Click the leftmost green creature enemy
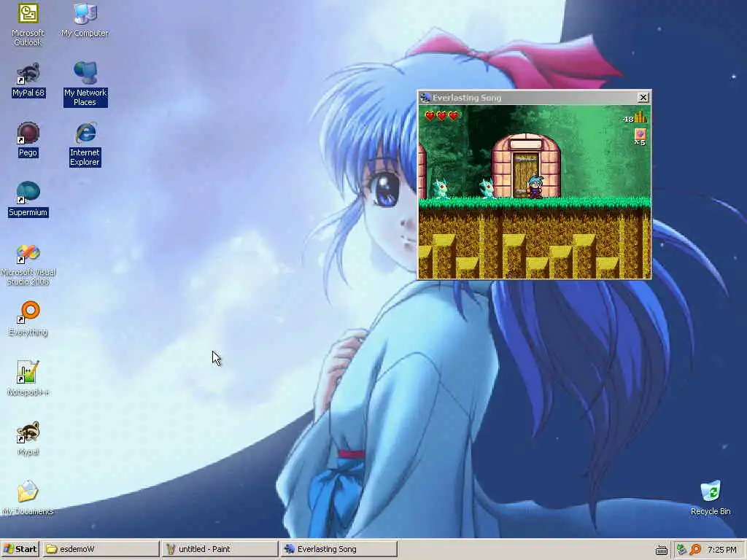747x560 pixels. [x=440, y=188]
